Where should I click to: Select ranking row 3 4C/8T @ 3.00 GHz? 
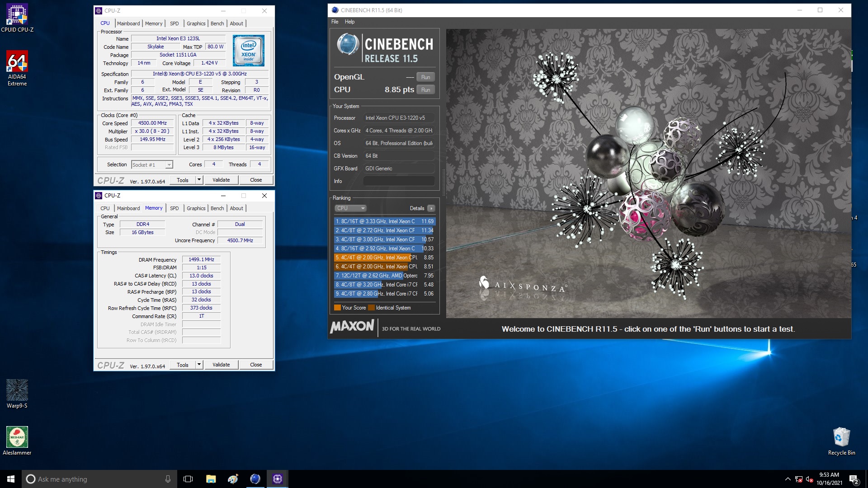(384, 239)
